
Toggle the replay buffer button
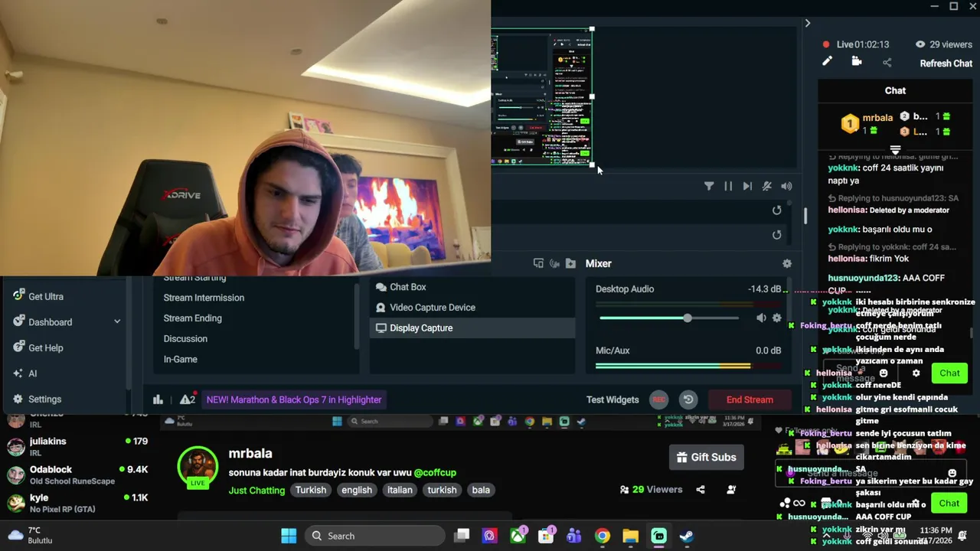[688, 399]
